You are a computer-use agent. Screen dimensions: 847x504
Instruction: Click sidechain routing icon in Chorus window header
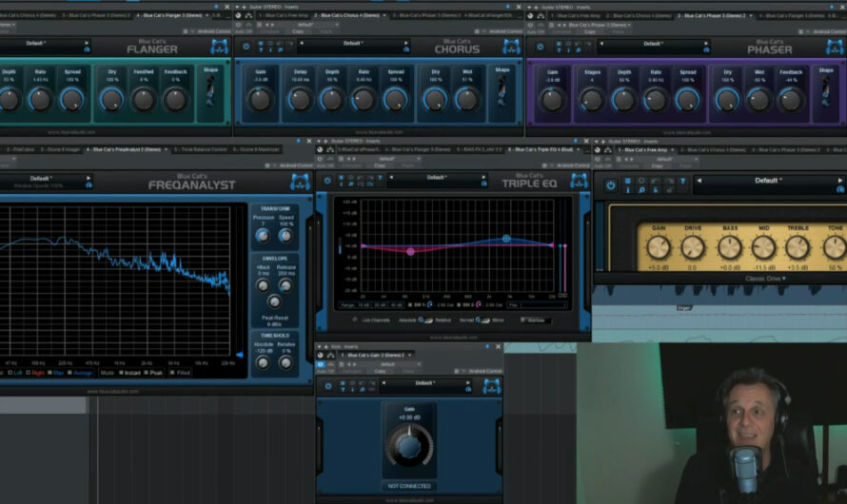point(248,15)
